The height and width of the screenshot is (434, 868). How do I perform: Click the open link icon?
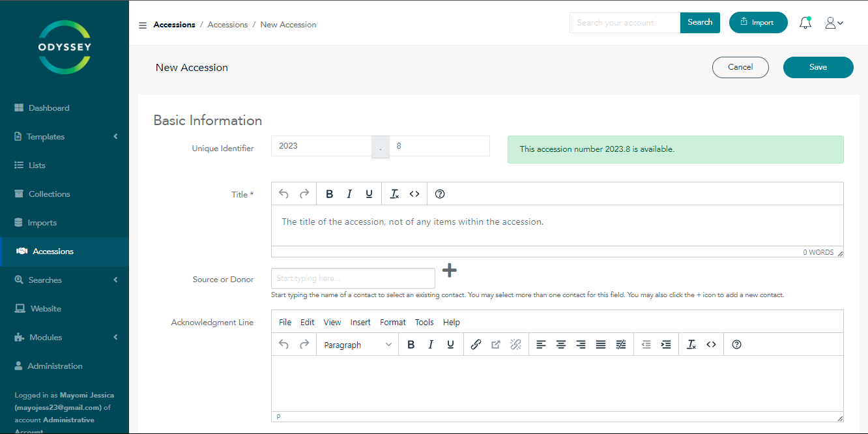click(496, 345)
